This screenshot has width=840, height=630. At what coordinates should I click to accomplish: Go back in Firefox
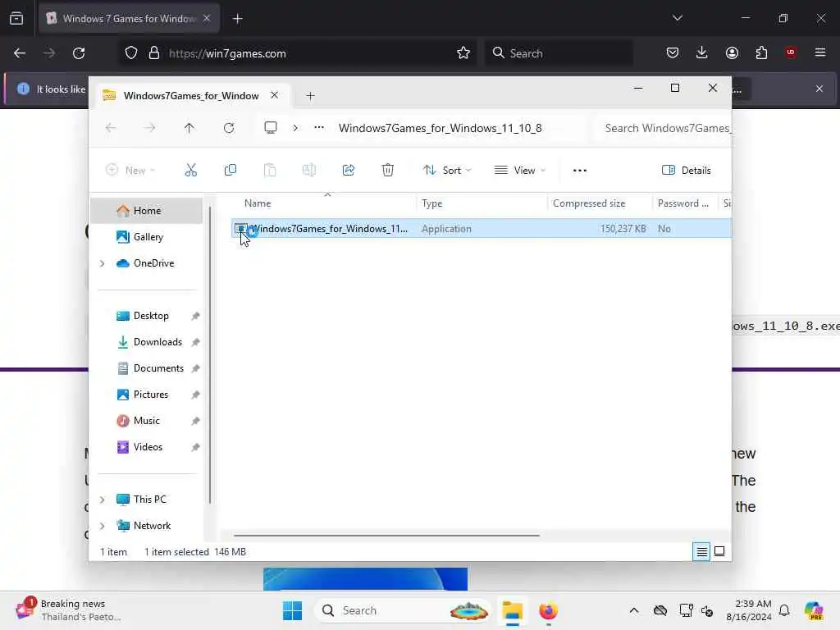[20, 53]
